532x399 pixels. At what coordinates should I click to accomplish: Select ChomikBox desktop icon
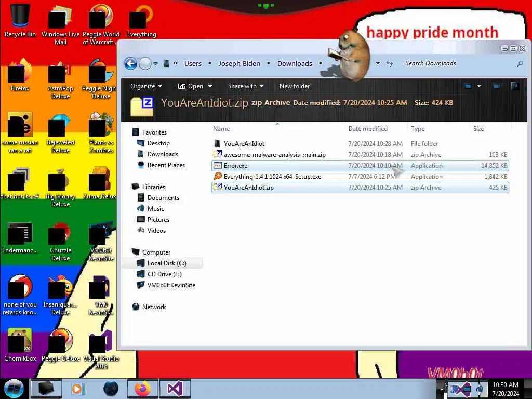click(x=20, y=345)
